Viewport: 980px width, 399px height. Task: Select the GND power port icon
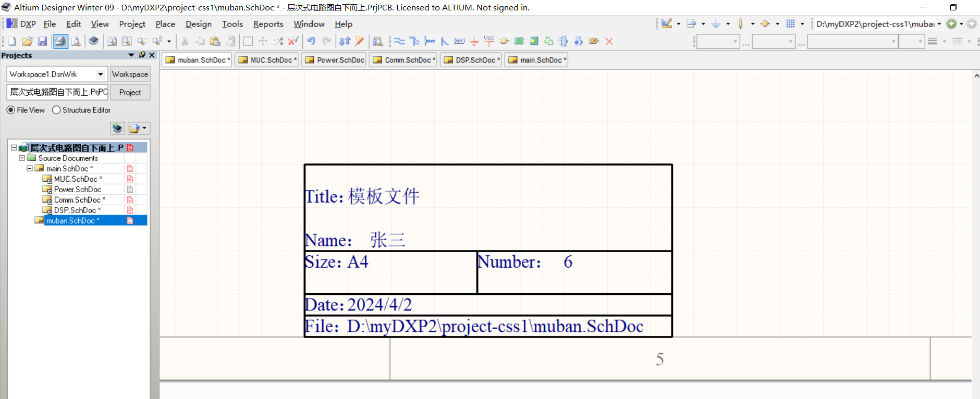[x=474, y=41]
